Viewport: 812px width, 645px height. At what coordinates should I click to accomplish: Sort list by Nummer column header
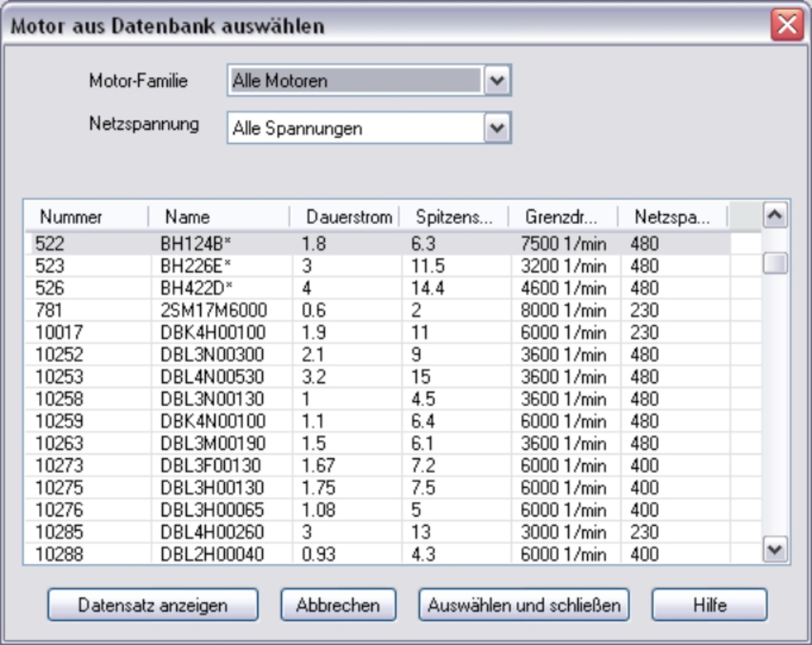coord(71,217)
